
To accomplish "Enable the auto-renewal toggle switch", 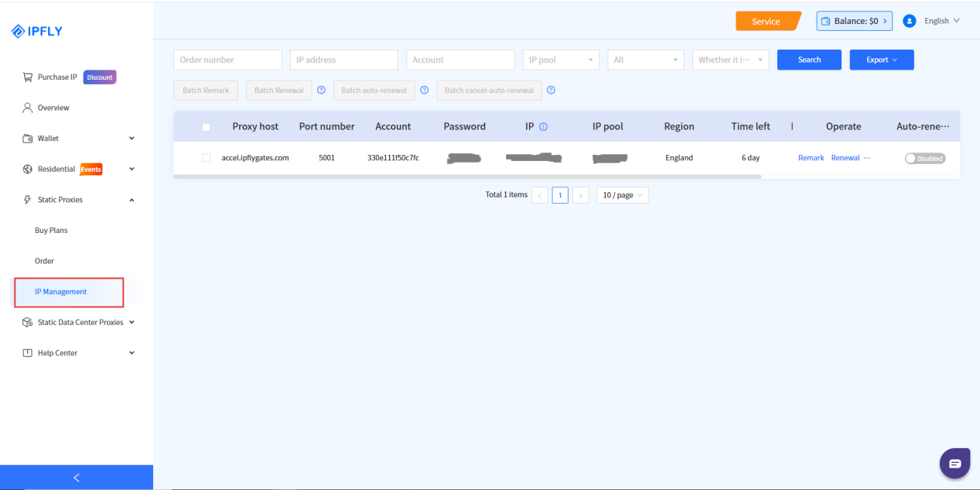I will pyautogui.click(x=924, y=158).
